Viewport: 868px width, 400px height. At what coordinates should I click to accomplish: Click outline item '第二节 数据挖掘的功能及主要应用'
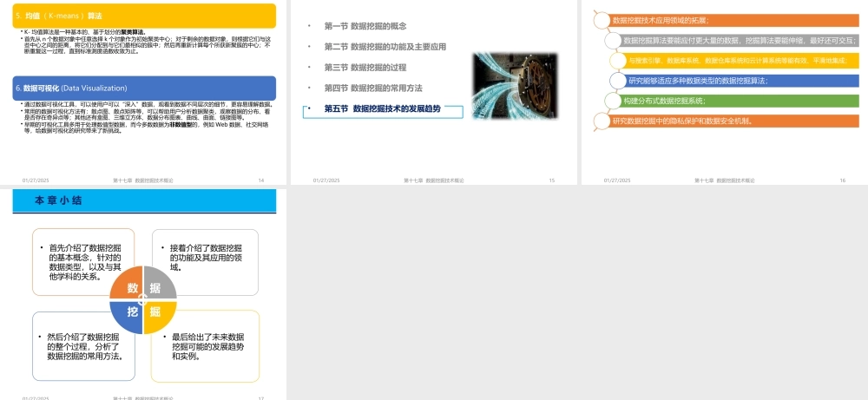(385, 47)
